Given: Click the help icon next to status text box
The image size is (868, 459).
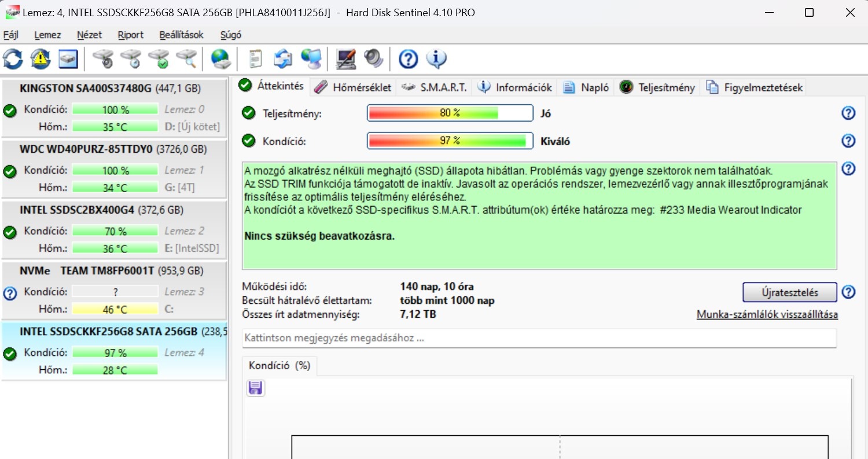Looking at the screenshot, I should coord(848,168).
